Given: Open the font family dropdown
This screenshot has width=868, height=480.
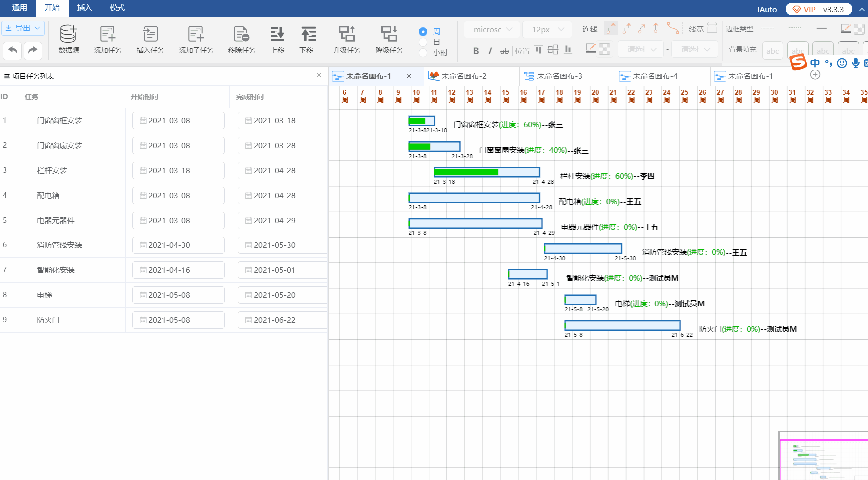Looking at the screenshot, I should click(x=492, y=30).
